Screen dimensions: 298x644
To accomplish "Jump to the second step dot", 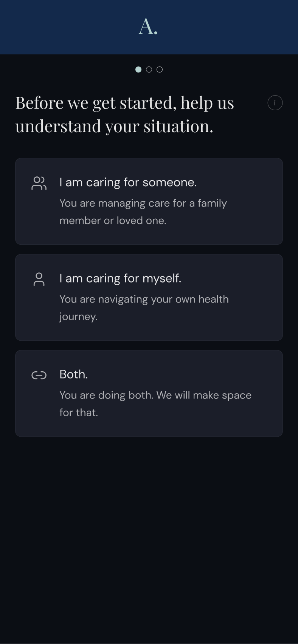I will click(x=149, y=69).
